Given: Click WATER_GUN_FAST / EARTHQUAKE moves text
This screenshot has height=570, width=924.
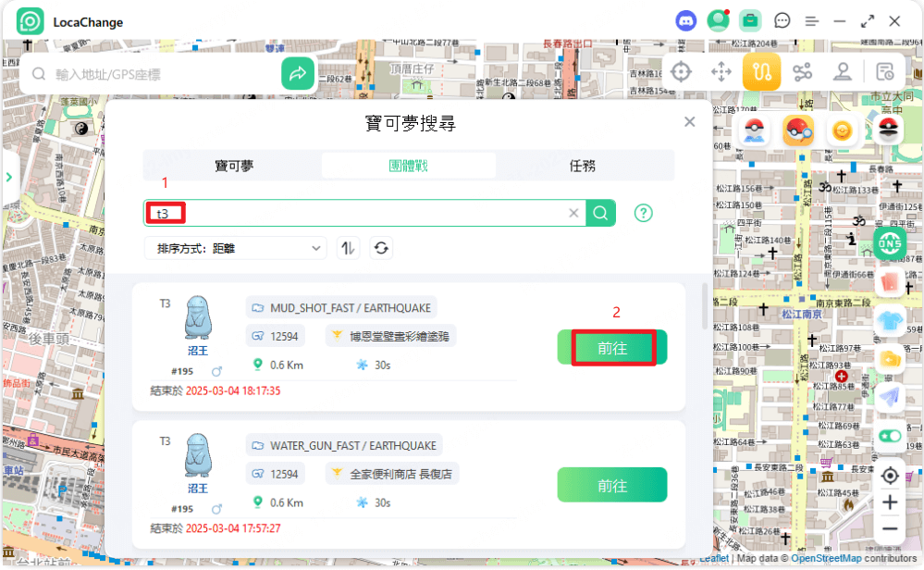Looking at the screenshot, I should tap(353, 446).
